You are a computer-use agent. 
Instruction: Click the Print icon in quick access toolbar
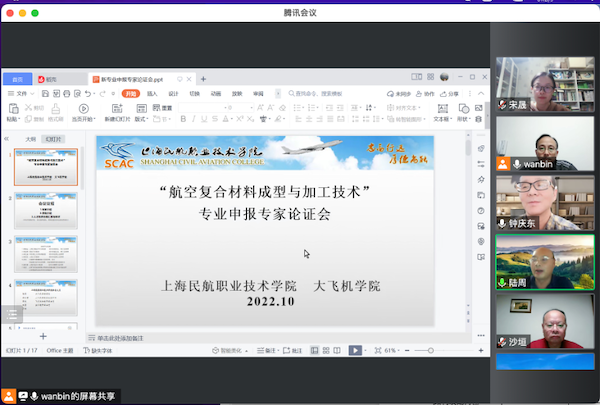[x=67, y=93]
